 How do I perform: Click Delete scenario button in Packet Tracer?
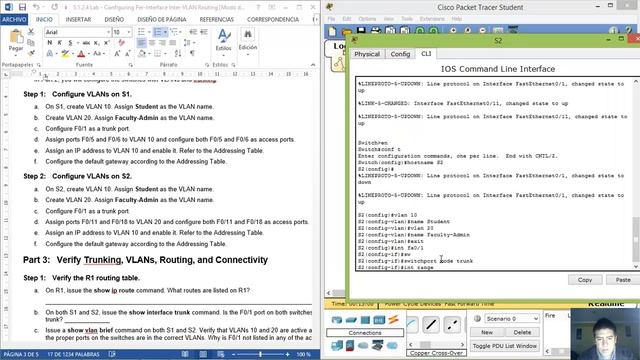click(x=522, y=332)
